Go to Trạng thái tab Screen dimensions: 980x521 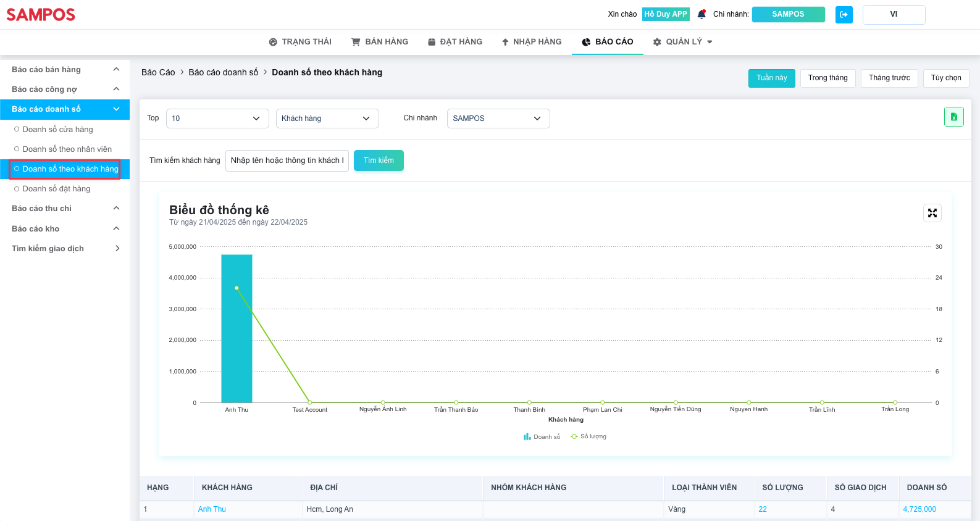[300, 42]
